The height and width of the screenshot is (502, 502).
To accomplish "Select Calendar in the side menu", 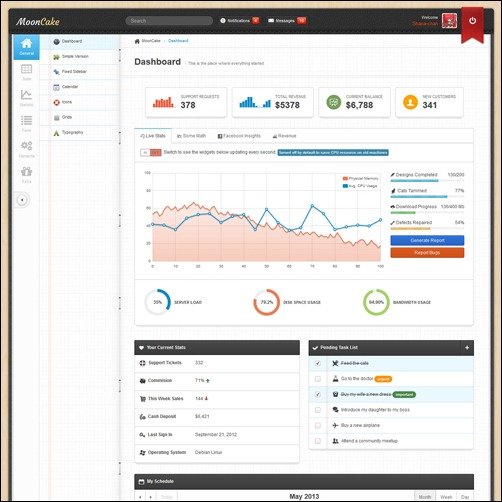I will tap(70, 87).
